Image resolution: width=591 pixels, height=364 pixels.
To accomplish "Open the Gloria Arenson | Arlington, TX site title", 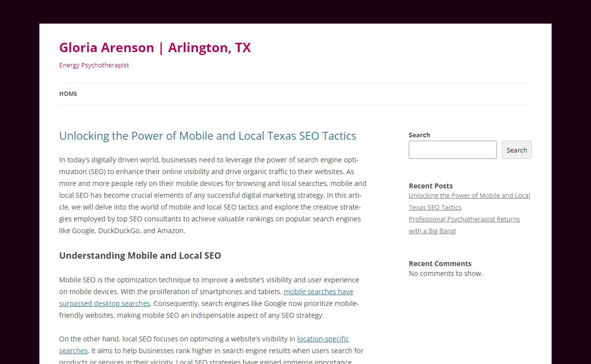I will click(155, 48).
